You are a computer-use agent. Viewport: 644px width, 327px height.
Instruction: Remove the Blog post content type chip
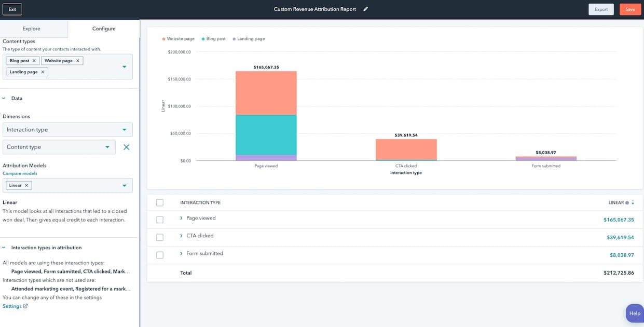point(33,60)
